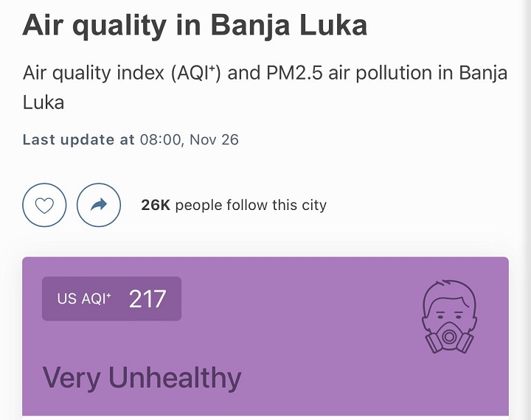Click the Air quality index (AQI⁺) phrase
This screenshot has height=420, width=531.
click(x=122, y=73)
